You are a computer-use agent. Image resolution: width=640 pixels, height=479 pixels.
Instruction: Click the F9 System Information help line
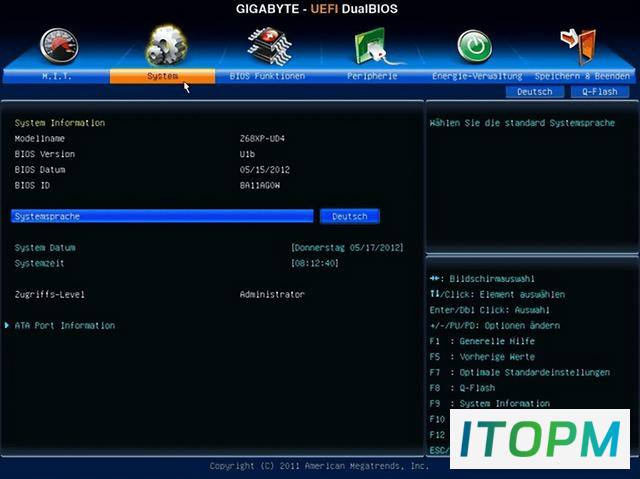pyautogui.click(x=490, y=403)
